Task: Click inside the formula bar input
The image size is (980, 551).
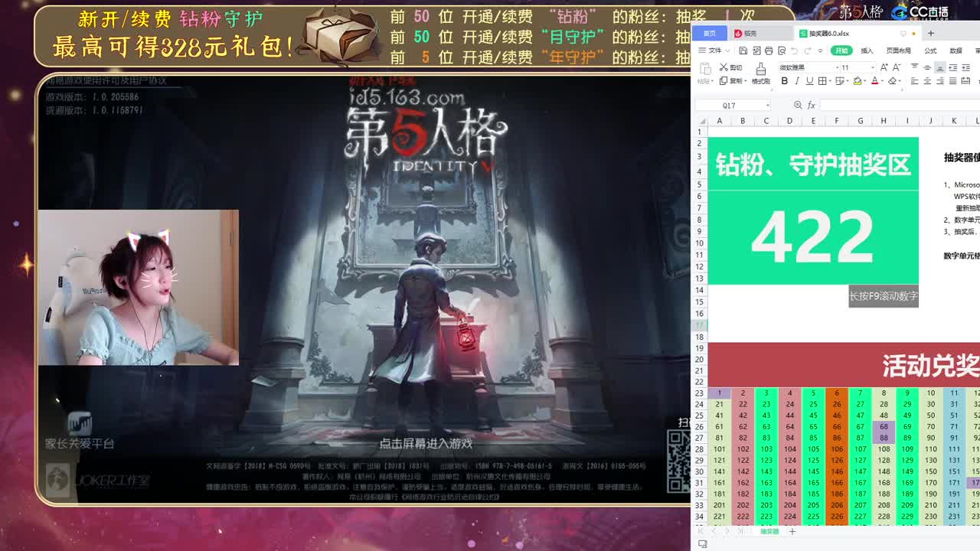Action: [x=900, y=106]
